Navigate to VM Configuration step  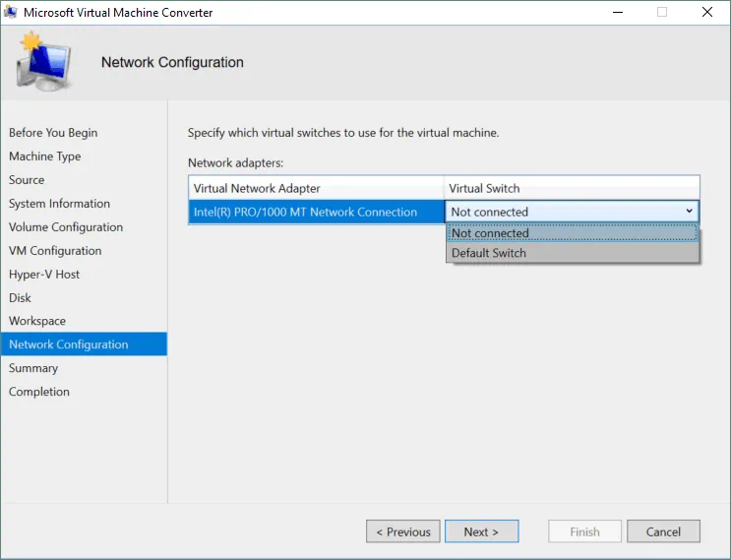55,251
